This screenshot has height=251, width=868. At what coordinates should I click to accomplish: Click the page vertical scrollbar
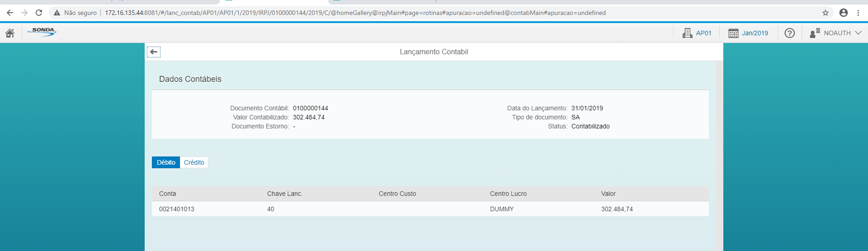click(x=720, y=156)
